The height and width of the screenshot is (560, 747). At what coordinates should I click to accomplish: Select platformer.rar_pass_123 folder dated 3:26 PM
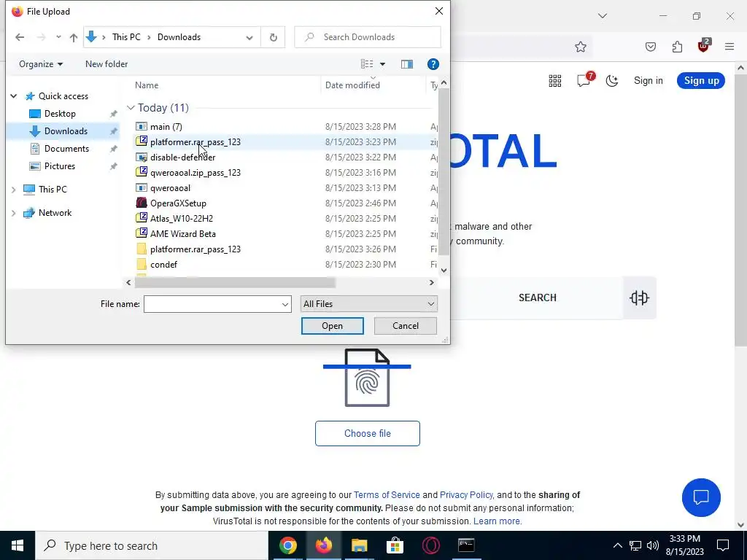(196, 249)
